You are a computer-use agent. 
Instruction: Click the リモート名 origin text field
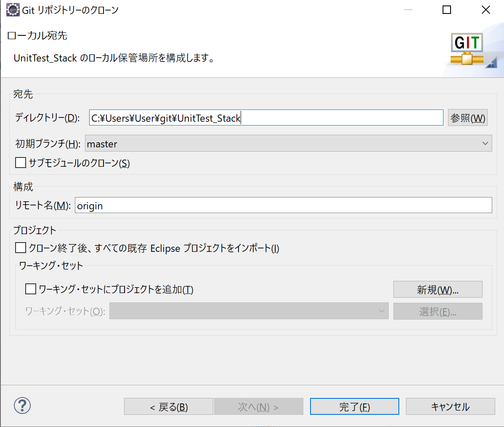click(284, 205)
